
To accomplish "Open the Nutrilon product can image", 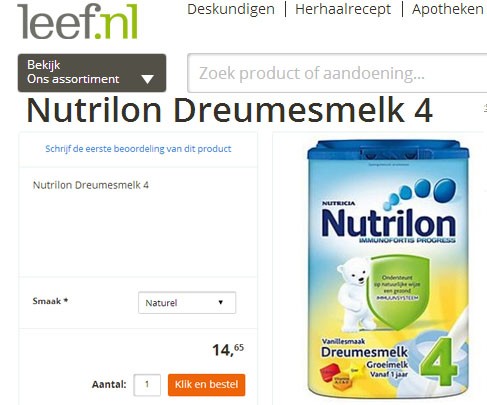I will coord(388,268).
